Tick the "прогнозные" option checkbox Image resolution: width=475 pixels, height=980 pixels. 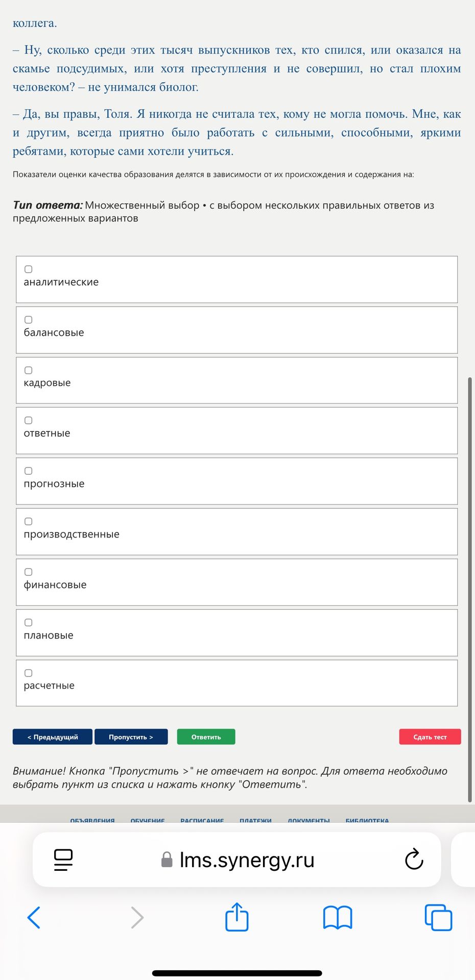29,471
